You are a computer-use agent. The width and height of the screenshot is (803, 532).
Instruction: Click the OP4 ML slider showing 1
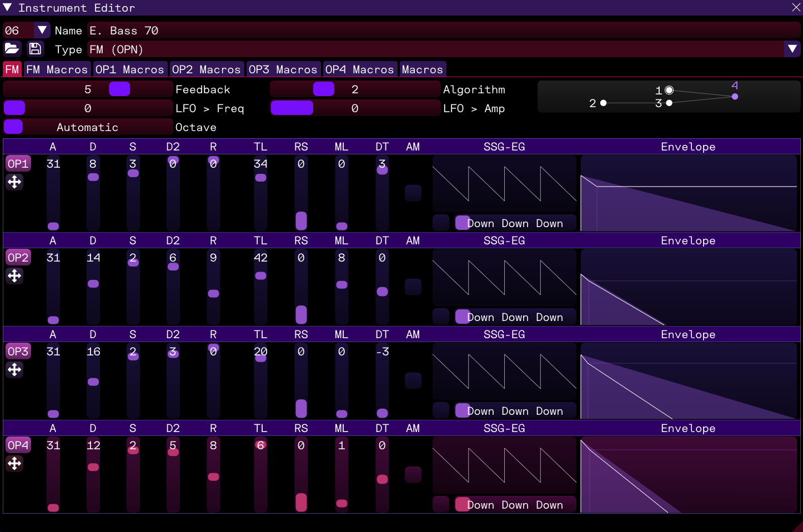point(342,475)
